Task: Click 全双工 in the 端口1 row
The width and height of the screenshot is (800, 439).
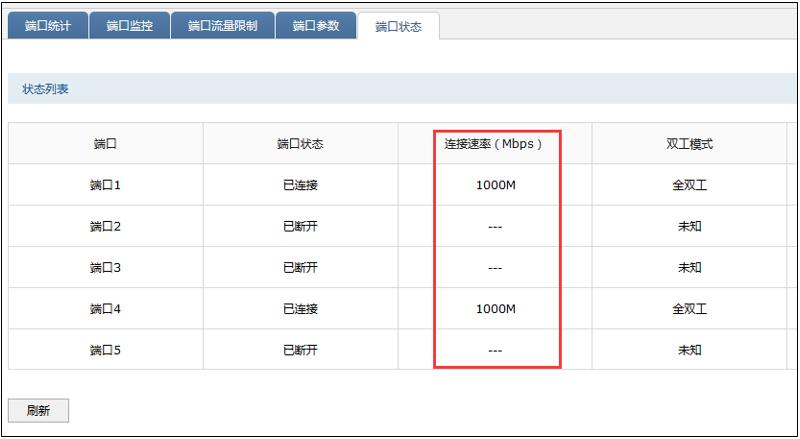Action: coord(689,185)
